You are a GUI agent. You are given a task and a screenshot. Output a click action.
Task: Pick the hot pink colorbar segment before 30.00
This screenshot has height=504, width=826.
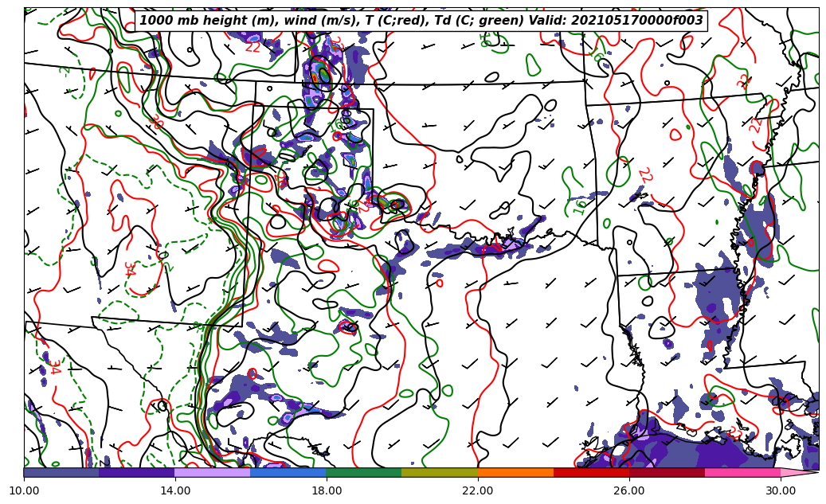[743, 472]
